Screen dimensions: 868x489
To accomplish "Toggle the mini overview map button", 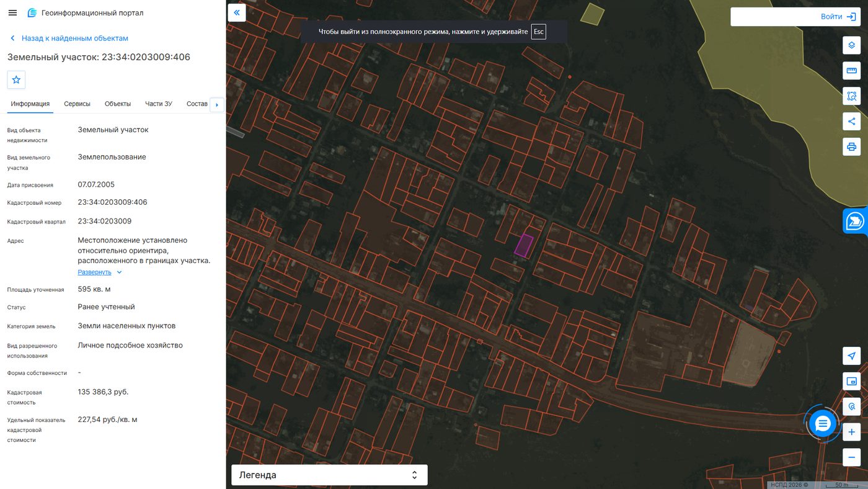I will coord(852,381).
